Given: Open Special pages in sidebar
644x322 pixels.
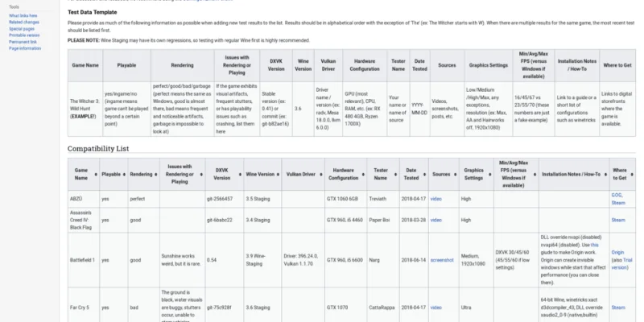Looking at the screenshot, I should tap(22, 29).
